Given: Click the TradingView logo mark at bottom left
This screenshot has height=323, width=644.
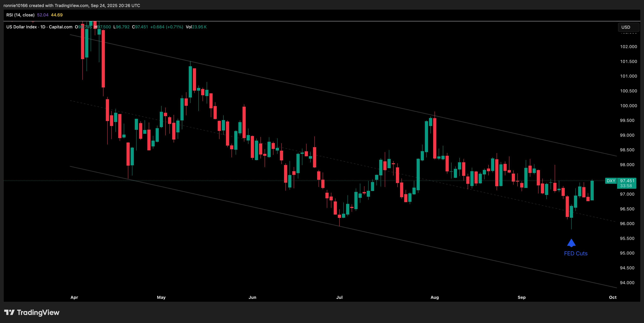Looking at the screenshot, I should (x=10, y=312).
